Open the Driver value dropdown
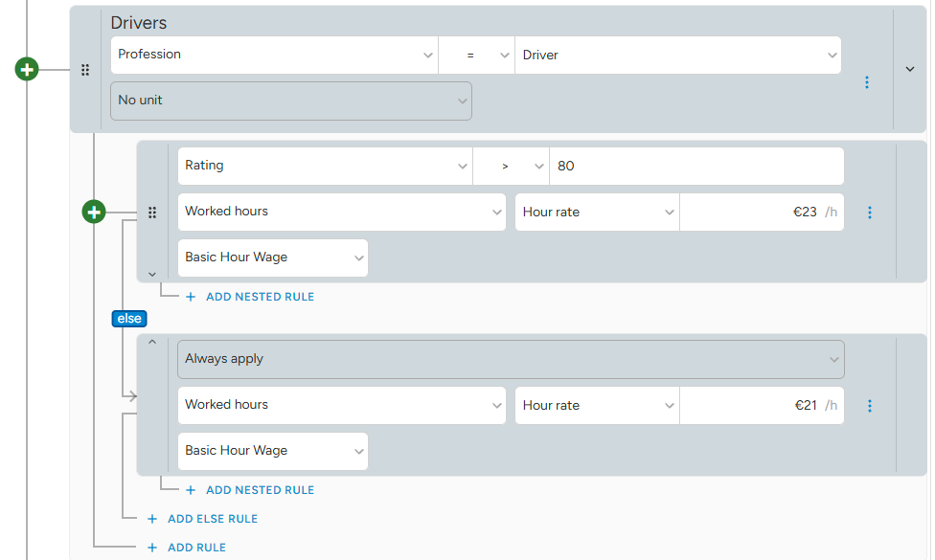This screenshot has width=935, height=560. (x=678, y=55)
